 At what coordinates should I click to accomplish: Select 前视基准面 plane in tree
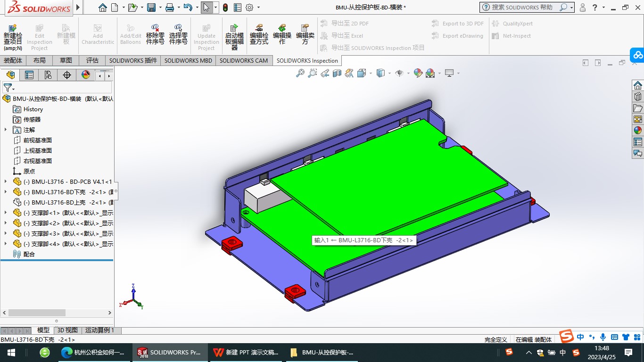(38, 140)
